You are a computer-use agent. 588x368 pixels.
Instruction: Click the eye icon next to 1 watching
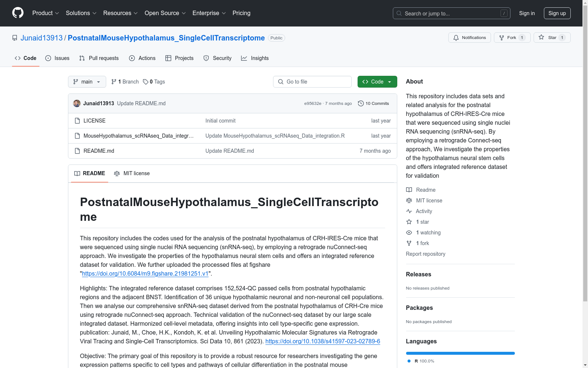click(409, 233)
